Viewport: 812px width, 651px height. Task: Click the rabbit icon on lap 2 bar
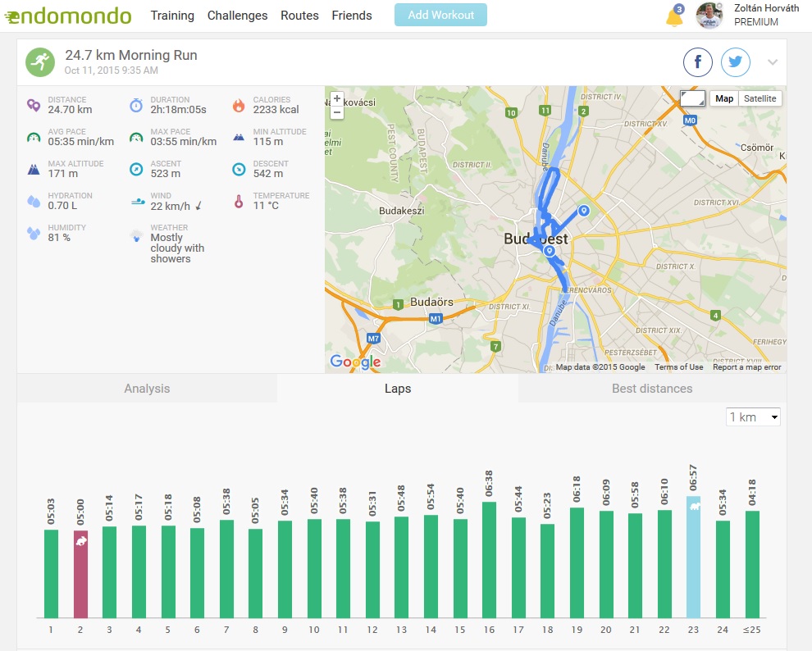coord(80,541)
